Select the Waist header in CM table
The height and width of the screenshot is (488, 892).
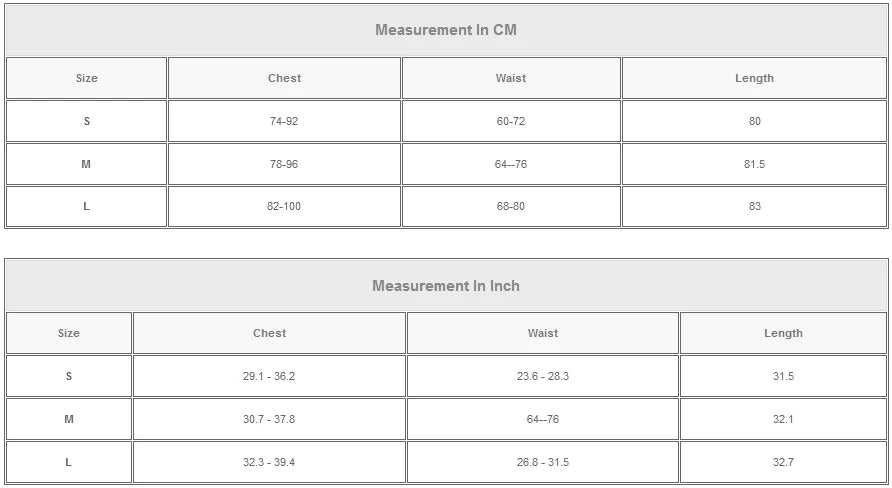(x=511, y=78)
